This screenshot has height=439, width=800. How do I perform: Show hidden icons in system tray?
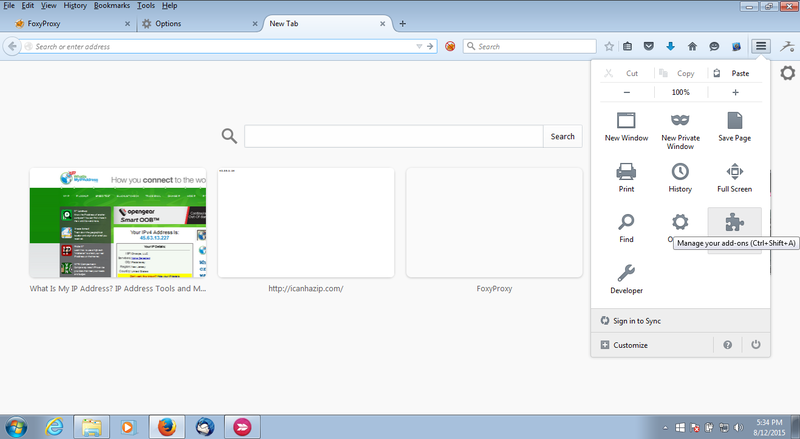(x=665, y=428)
